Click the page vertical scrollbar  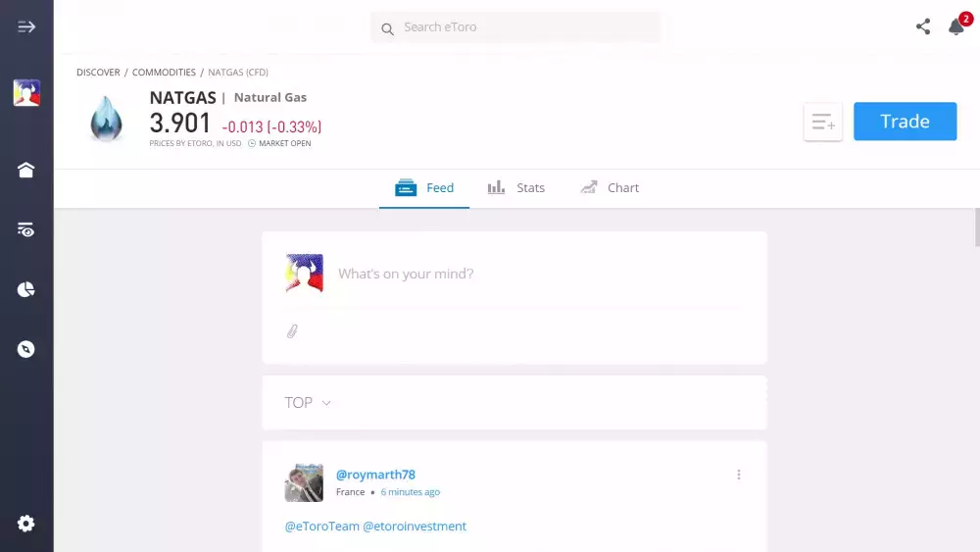977,227
